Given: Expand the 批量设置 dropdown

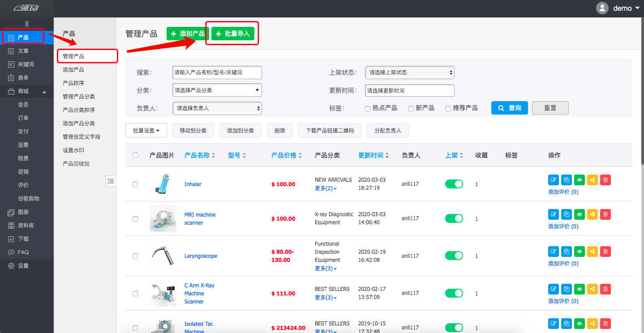Looking at the screenshot, I should (x=146, y=130).
